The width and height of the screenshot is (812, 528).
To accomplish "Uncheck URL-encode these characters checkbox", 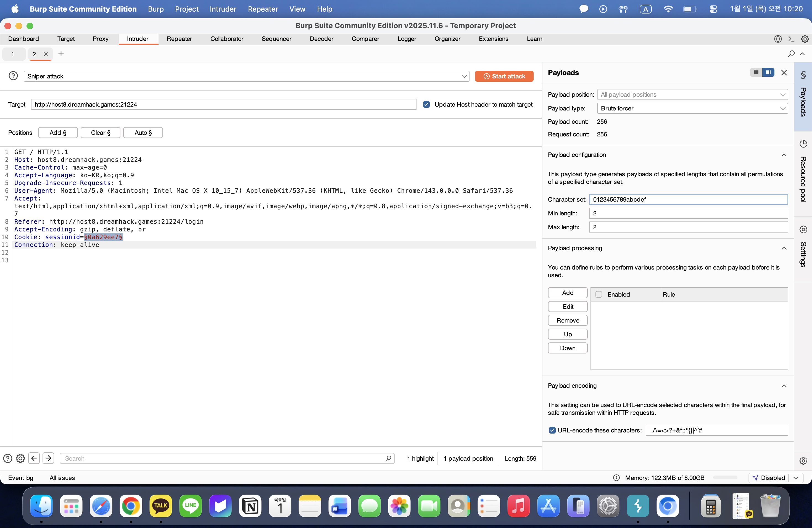I will [552, 430].
